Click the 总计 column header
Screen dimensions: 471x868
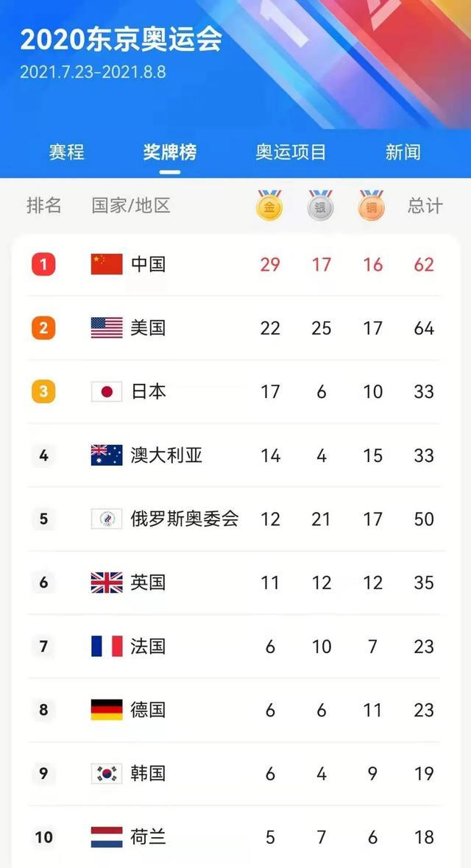click(425, 206)
